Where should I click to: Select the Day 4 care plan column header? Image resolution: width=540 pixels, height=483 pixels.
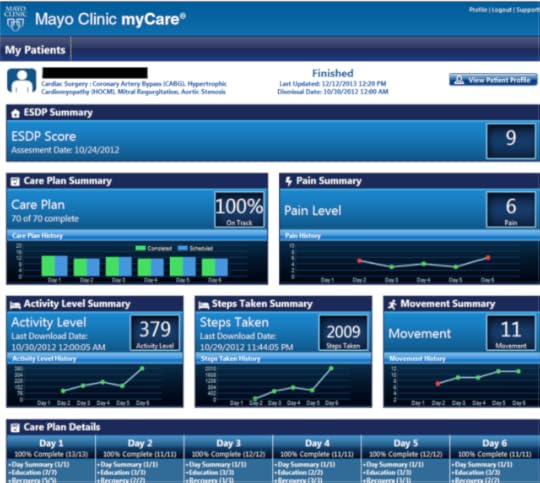(317, 448)
